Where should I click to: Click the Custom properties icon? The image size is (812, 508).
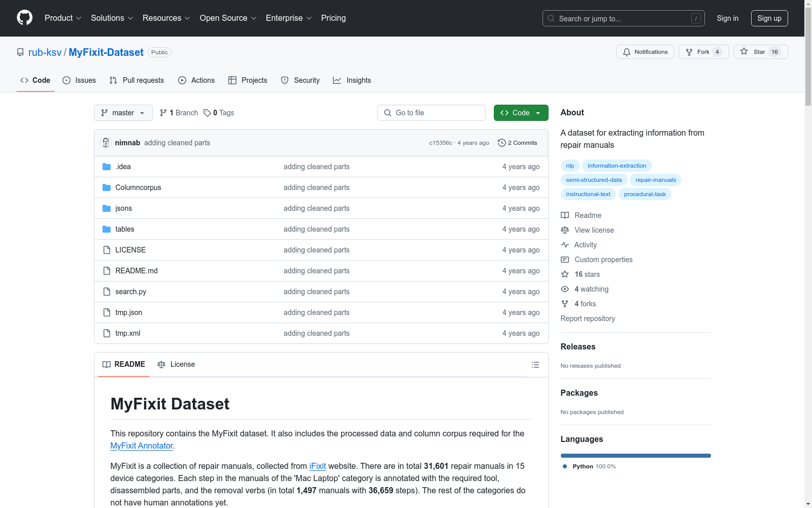click(x=565, y=260)
